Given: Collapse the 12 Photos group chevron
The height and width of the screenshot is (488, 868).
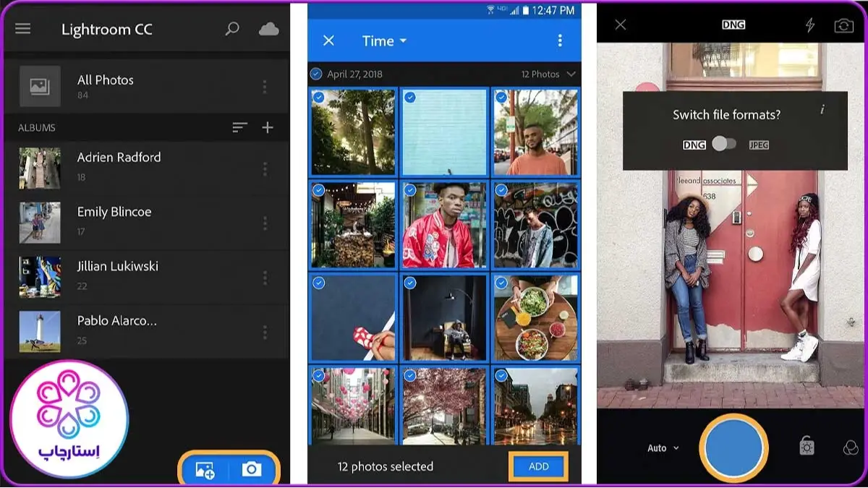Looking at the screenshot, I should (x=571, y=74).
